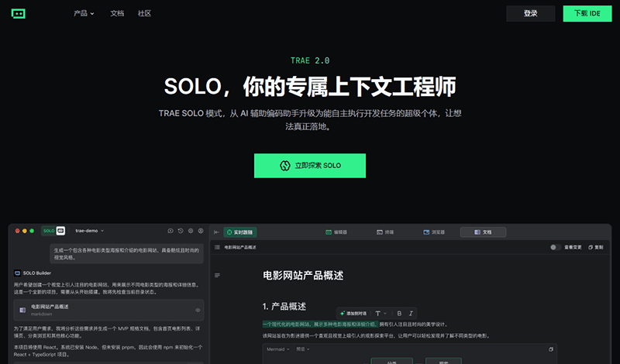620x364 pixels.
Task: Click the SOLO Builder name label
Action: click(x=36, y=273)
